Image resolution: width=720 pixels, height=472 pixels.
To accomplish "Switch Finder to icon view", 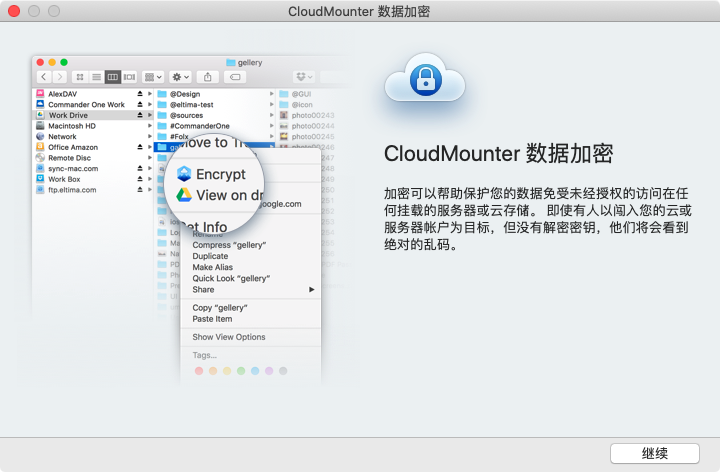I will click(80, 76).
